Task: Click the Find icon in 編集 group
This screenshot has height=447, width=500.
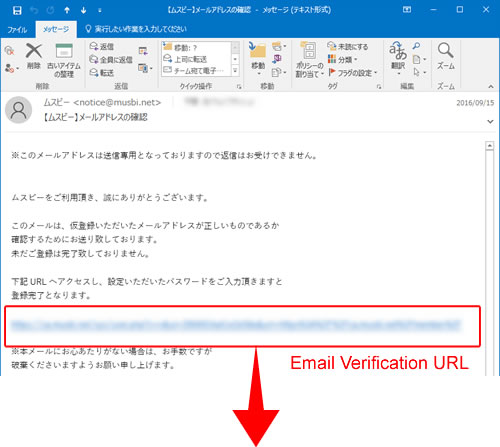Action: [x=416, y=46]
